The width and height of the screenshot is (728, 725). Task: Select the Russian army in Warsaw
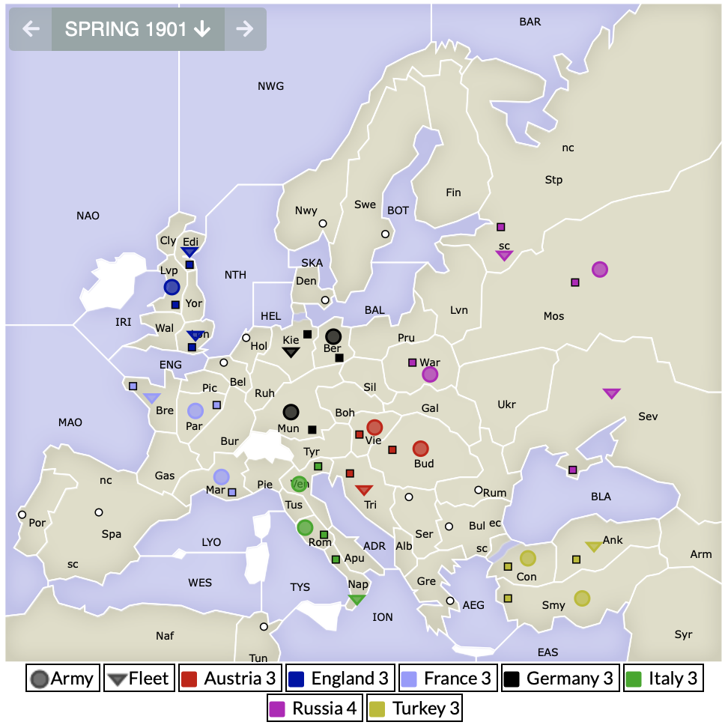pos(430,374)
